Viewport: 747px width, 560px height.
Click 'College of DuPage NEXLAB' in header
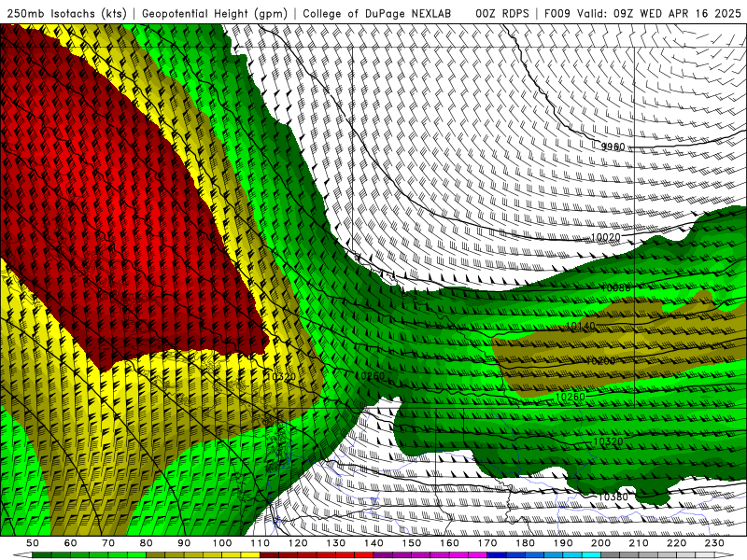(376, 14)
